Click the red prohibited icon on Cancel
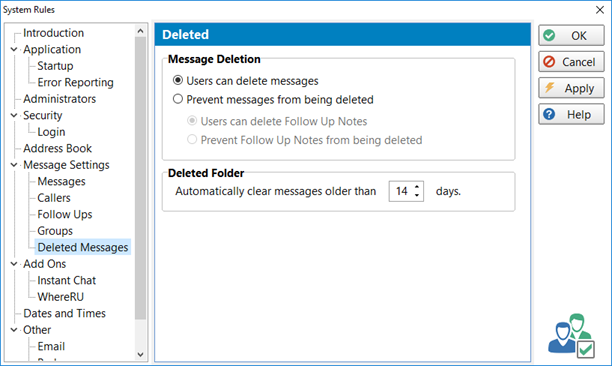612x366 pixels. click(549, 62)
